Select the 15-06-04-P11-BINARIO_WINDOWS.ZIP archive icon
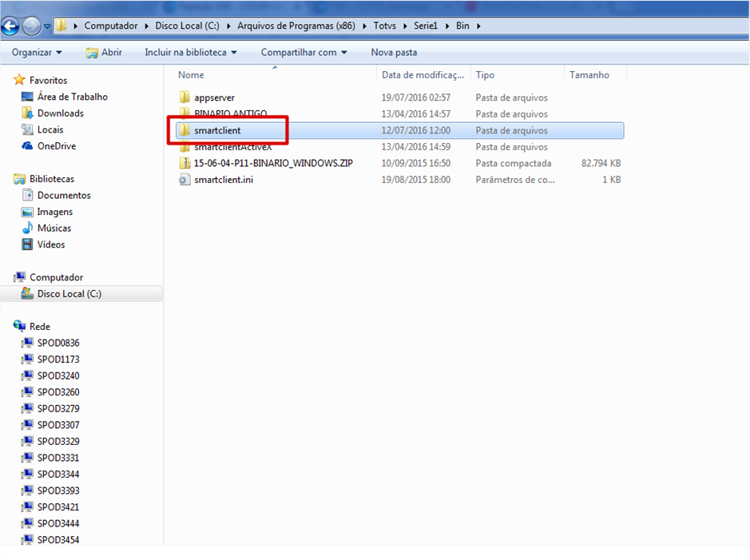 click(185, 163)
